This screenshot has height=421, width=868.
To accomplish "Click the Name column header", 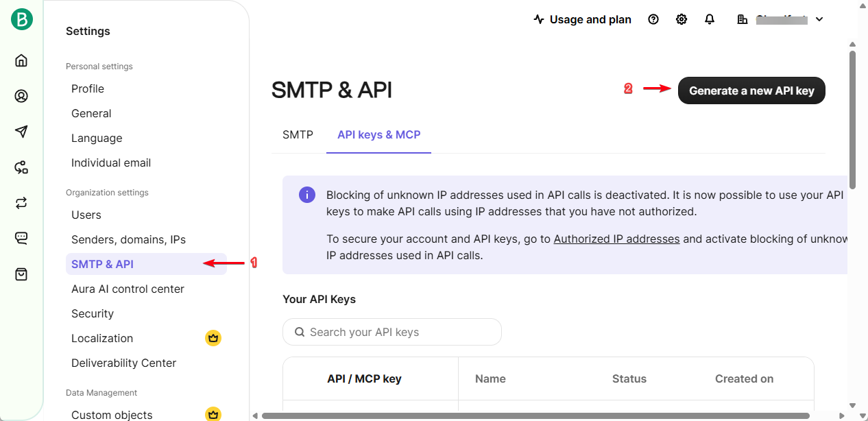I will tap(490, 378).
